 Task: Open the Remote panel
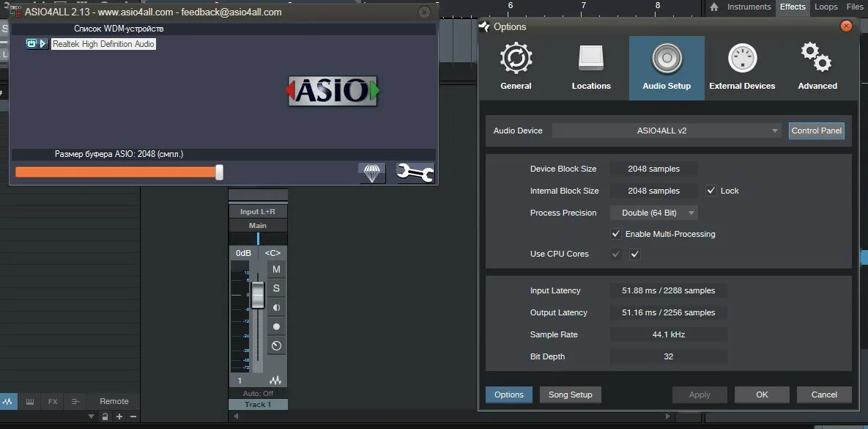tap(114, 401)
